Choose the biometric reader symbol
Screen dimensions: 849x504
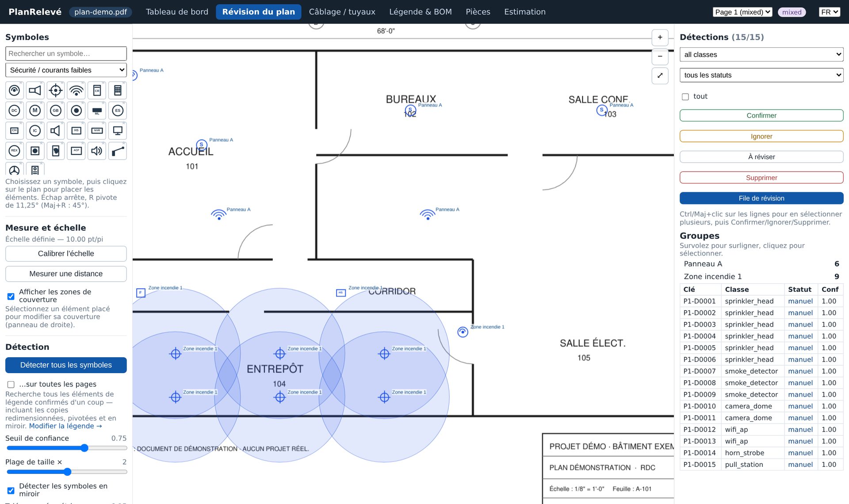56,151
